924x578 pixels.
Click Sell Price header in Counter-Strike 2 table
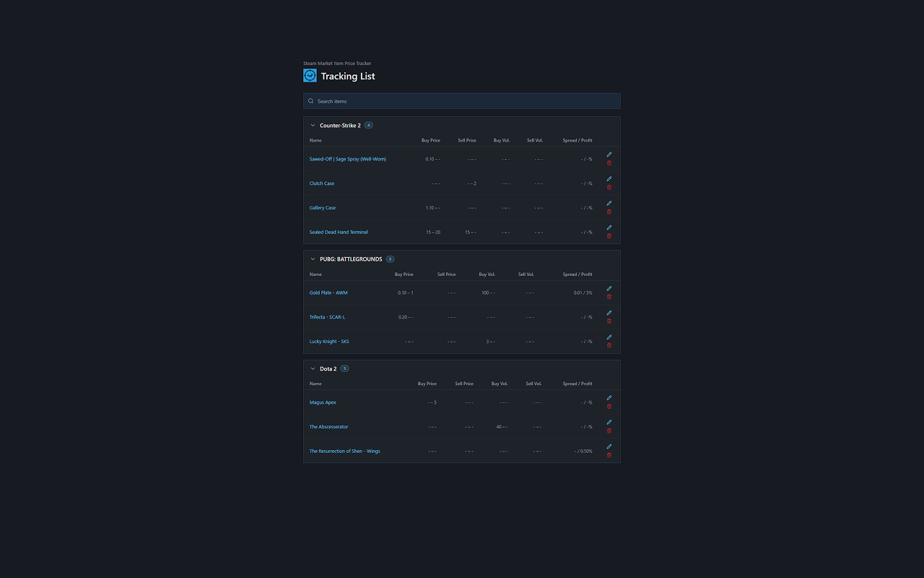pos(467,140)
